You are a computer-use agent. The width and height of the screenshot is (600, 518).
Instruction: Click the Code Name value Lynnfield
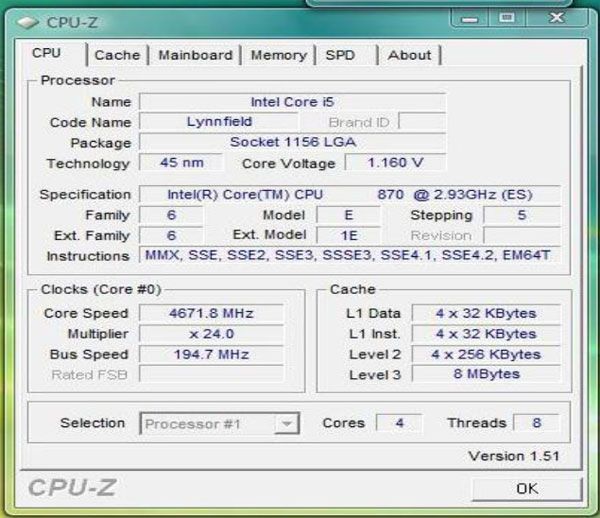click(219, 122)
